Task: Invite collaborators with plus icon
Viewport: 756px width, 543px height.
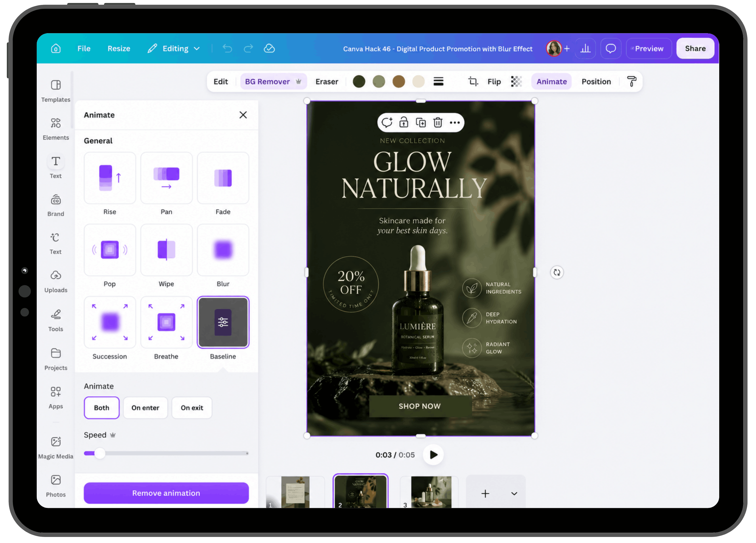Action: (x=567, y=49)
